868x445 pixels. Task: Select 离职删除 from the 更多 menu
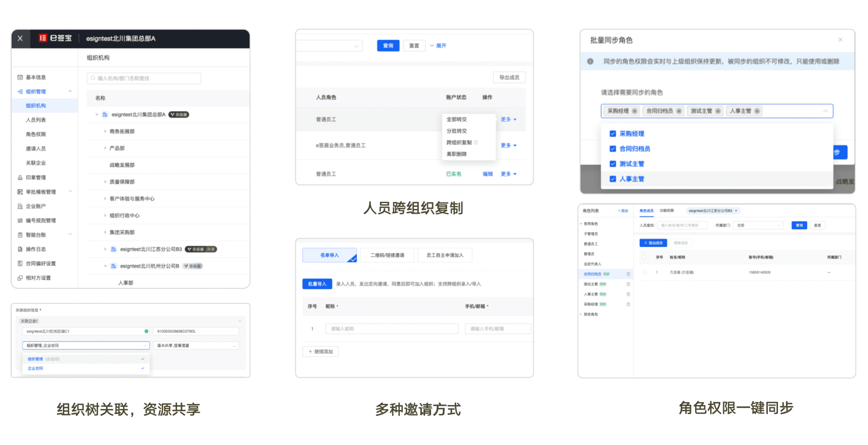[457, 154]
